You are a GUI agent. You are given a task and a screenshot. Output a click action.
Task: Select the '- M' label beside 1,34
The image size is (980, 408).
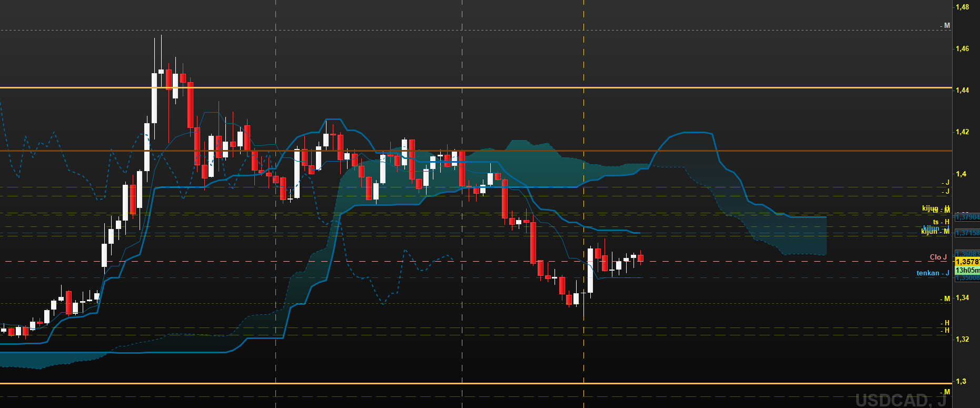coord(946,299)
